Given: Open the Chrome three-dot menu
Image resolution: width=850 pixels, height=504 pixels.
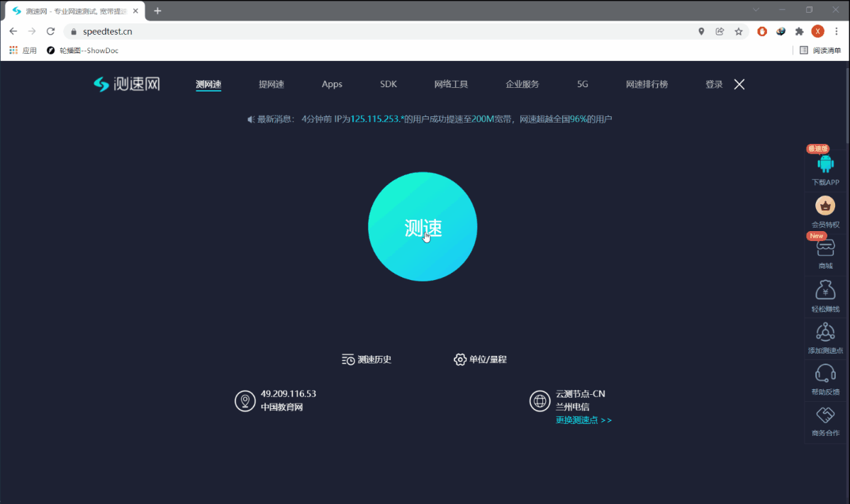Looking at the screenshot, I should [837, 31].
